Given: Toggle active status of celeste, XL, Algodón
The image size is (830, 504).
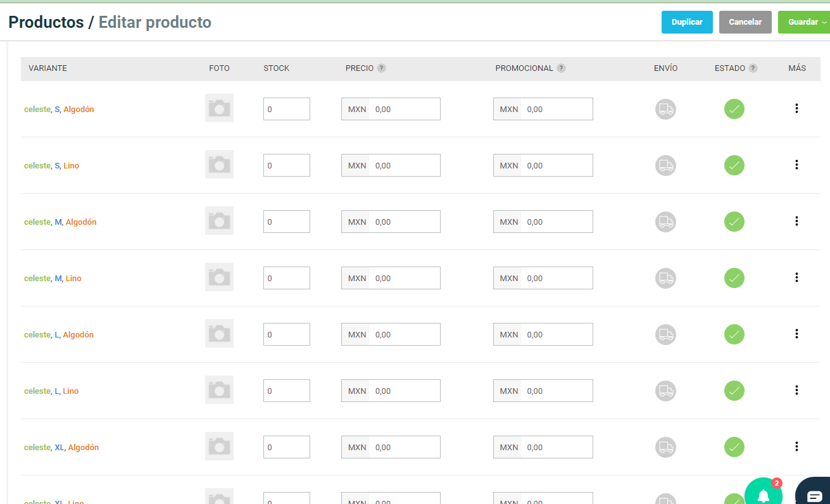Looking at the screenshot, I should [734, 447].
